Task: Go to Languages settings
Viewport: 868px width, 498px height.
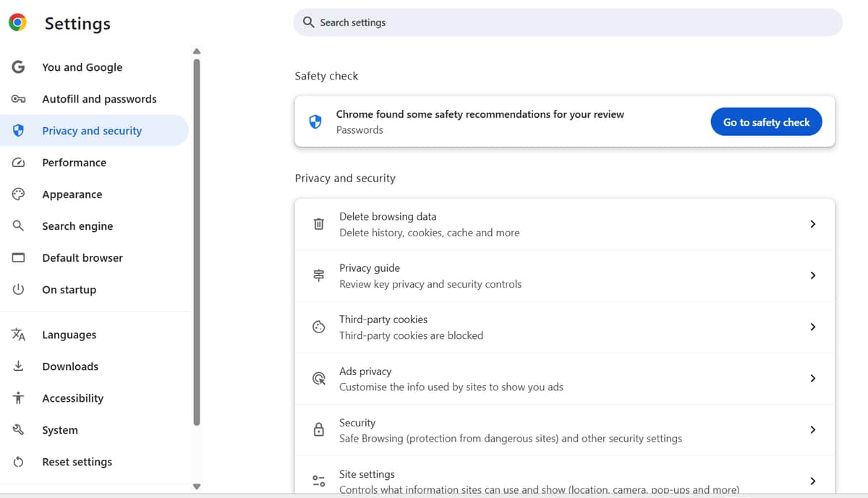Action: (x=69, y=335)
